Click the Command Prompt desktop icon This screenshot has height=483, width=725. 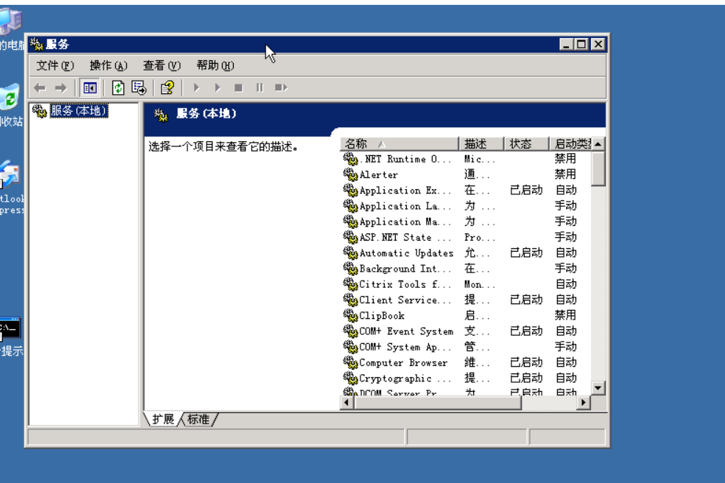pos(10,329)
